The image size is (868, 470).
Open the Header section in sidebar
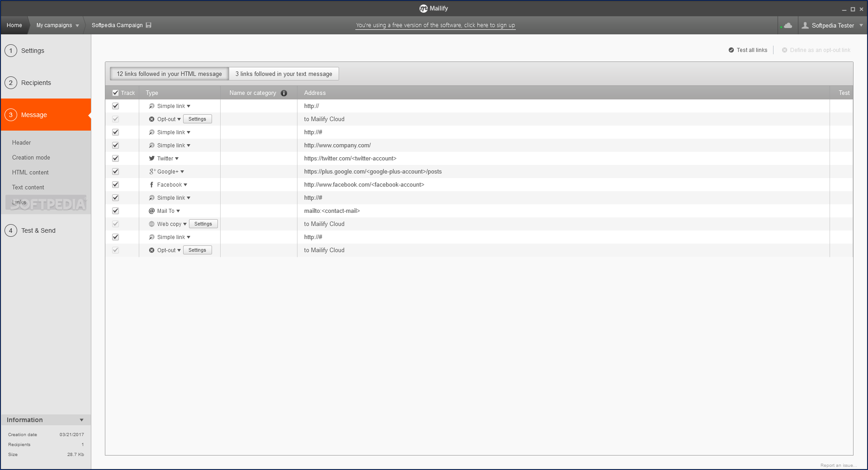click(21, 143)
